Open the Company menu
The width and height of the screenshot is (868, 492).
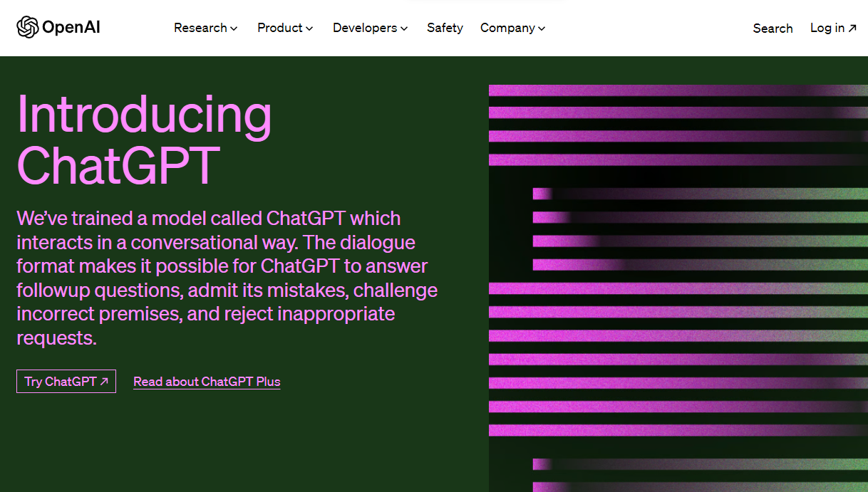tap(513, 28)
